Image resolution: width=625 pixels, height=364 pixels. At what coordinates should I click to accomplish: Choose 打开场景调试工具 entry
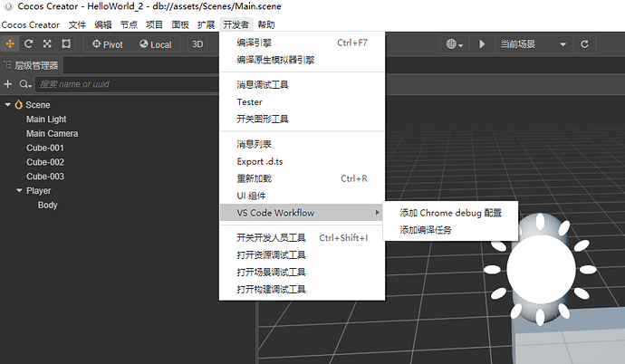(303, 272)
